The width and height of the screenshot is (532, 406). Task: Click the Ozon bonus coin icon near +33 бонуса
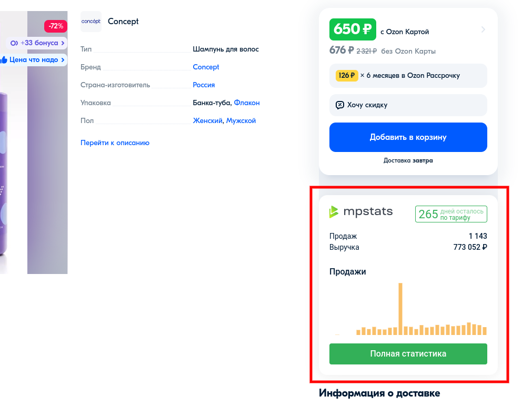[x=13, y=42]
